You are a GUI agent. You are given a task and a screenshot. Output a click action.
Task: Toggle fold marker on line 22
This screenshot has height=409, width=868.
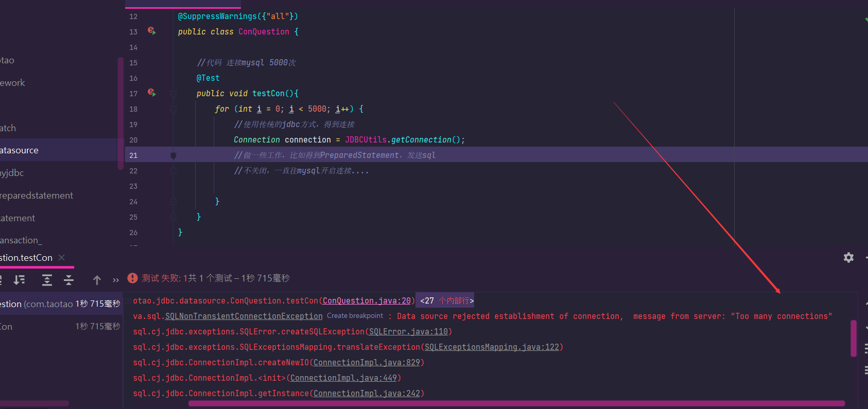(173, 171)
